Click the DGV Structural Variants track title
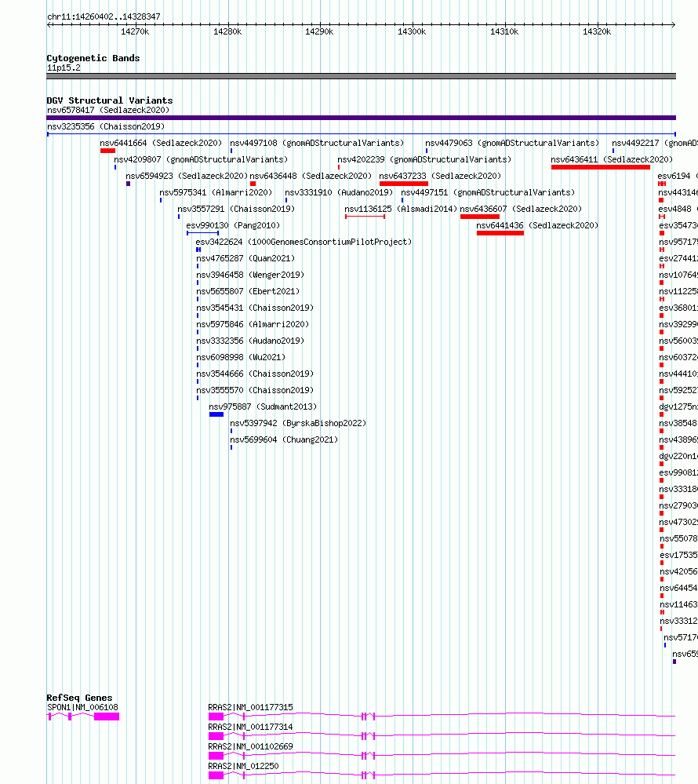 tap(110, 100)
